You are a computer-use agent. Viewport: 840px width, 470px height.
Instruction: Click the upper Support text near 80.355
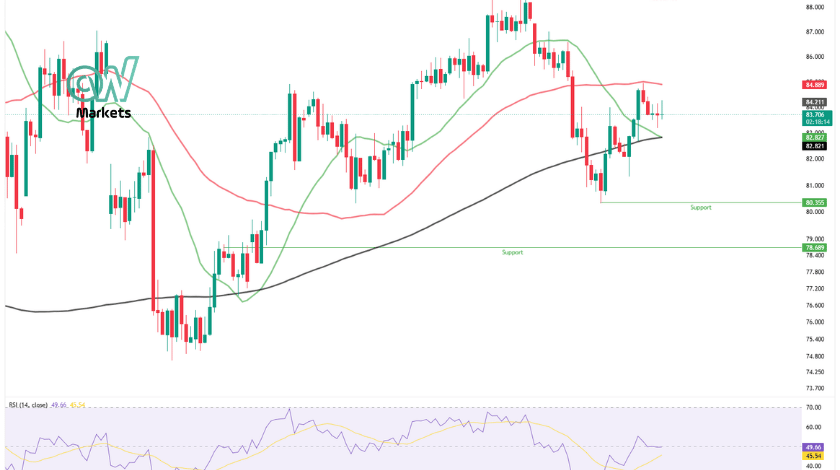point(701,207)
